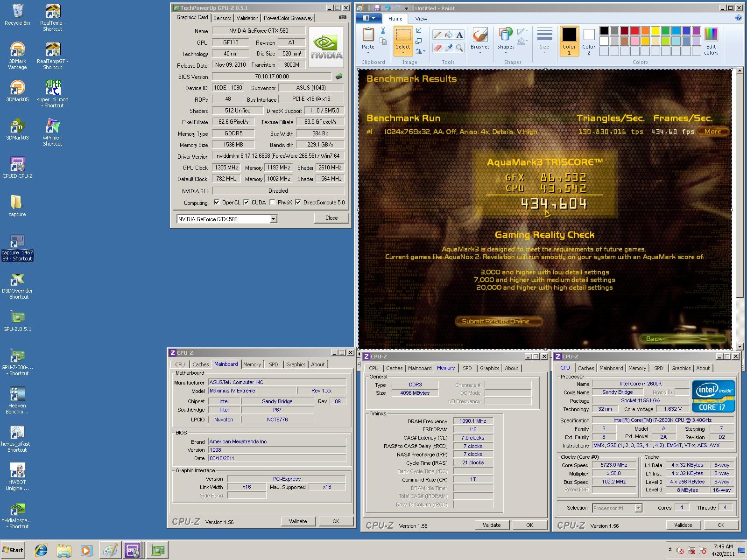Click the Undo arrow in Paint title bar

[x=387, y=8]
